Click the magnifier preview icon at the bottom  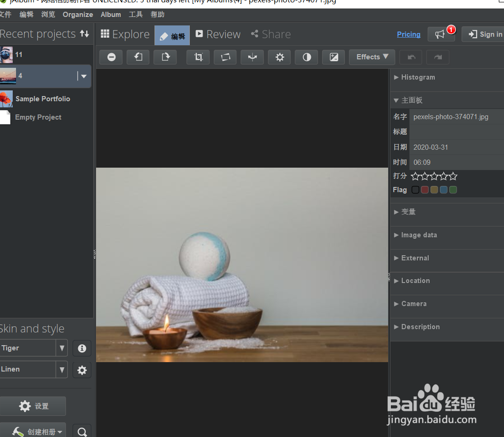coord(82,432)
